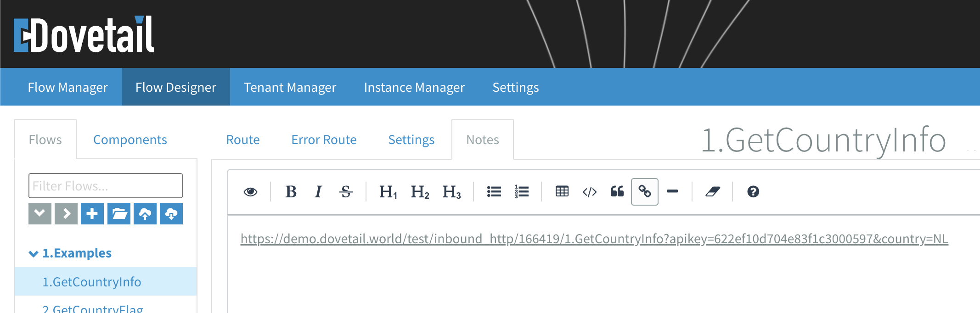Toggle the editor preview eye icon
The image size is (980, 313).
[x=250, y=192]
